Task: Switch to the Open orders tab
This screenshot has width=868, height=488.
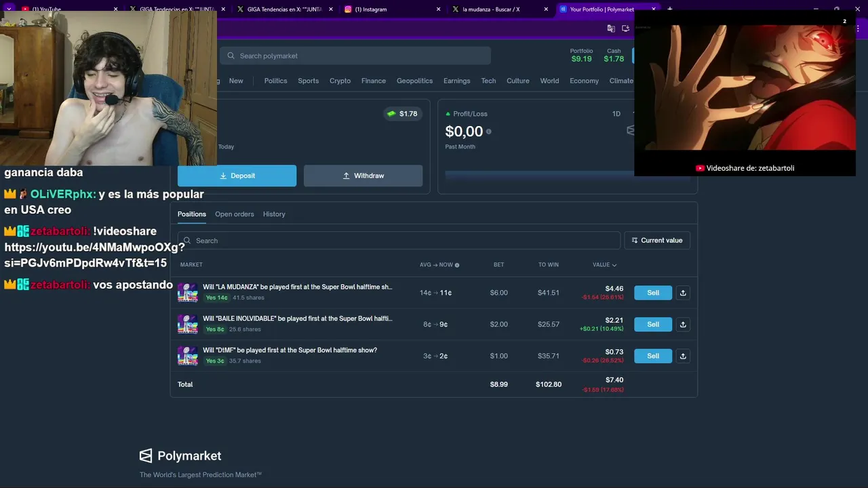Action: point(235,214)
